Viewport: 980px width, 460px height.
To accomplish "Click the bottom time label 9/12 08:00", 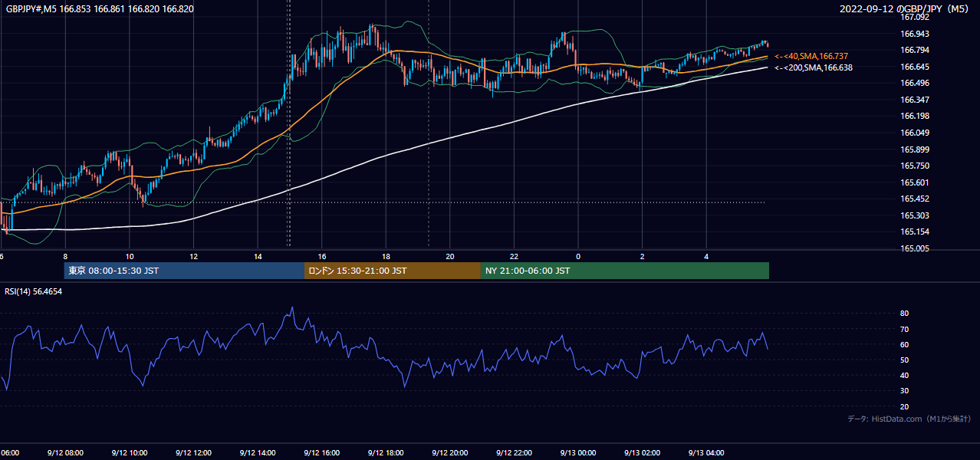I will [x=65, y=453].
